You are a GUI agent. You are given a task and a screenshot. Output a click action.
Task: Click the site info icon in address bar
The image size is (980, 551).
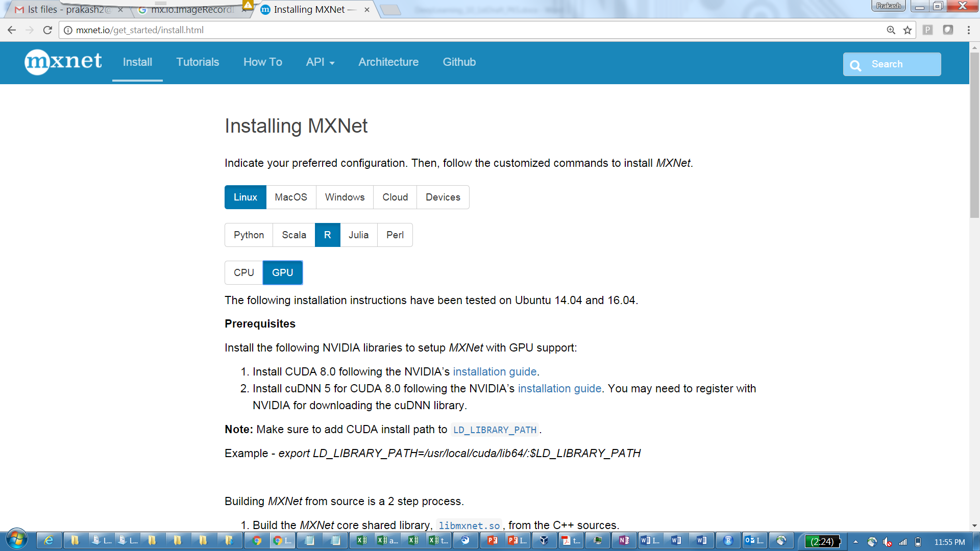[x=68, y=30]
